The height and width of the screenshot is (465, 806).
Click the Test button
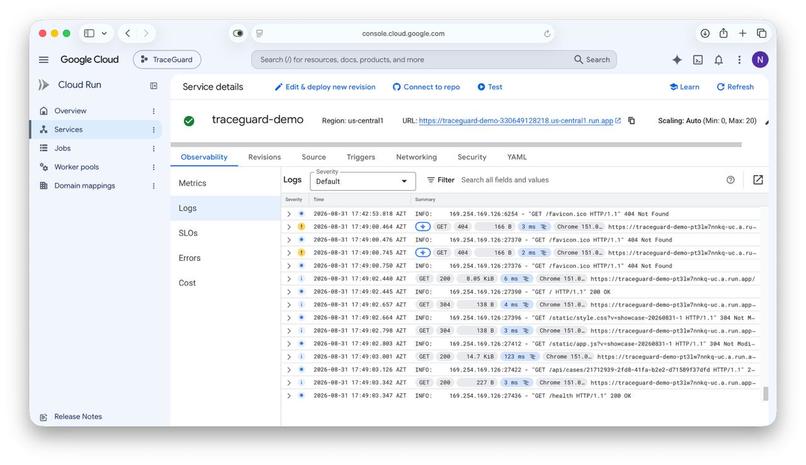[489, 87]
